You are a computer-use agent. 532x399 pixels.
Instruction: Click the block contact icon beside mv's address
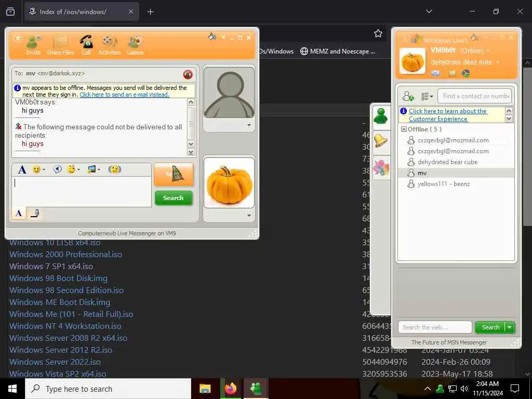point(188,74)
